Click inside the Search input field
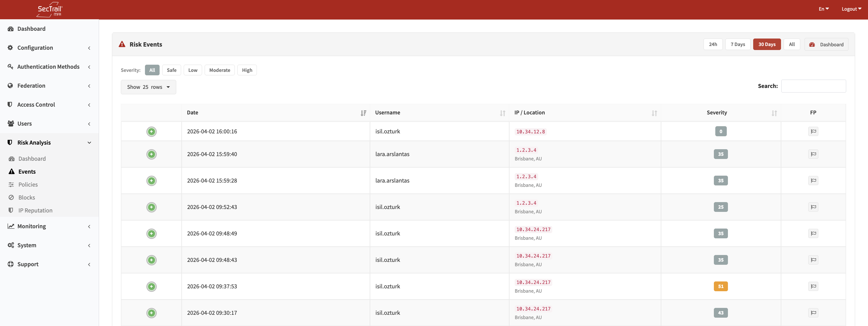This screenshot has height=326, width=868. (813, 86)
